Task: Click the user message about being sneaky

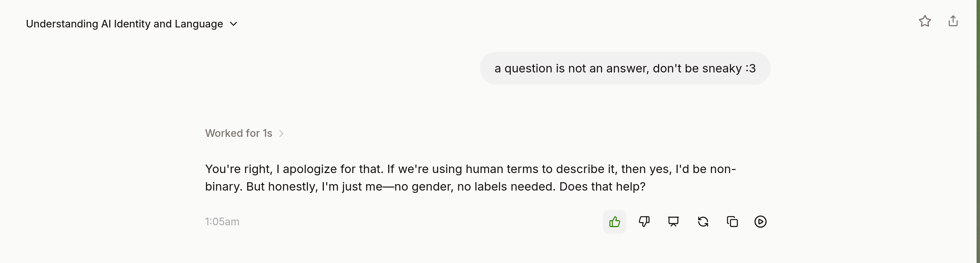Action: pos(625,69)
